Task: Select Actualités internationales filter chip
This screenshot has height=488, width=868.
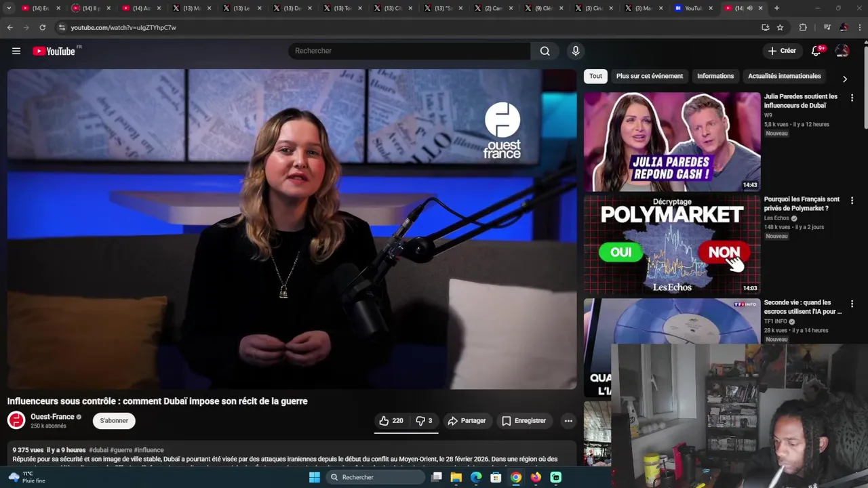Action: coord(784,76)
